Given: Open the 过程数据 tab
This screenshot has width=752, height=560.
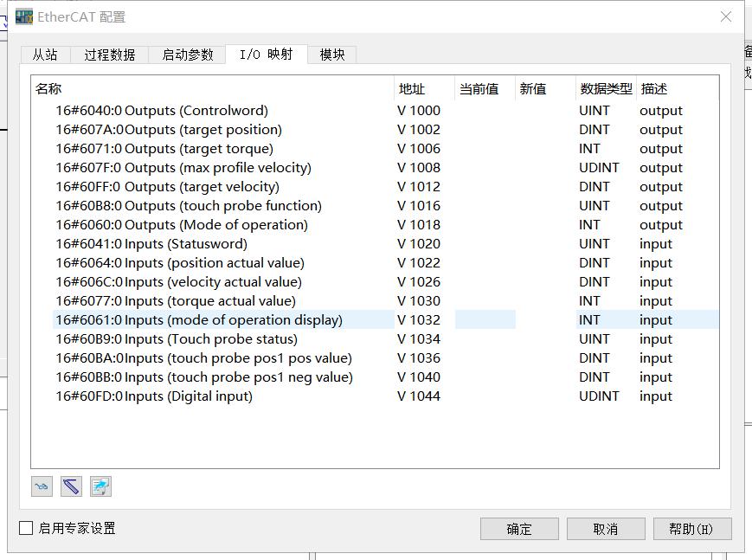Looking at the screenshot, I should (x=110, y=55).
